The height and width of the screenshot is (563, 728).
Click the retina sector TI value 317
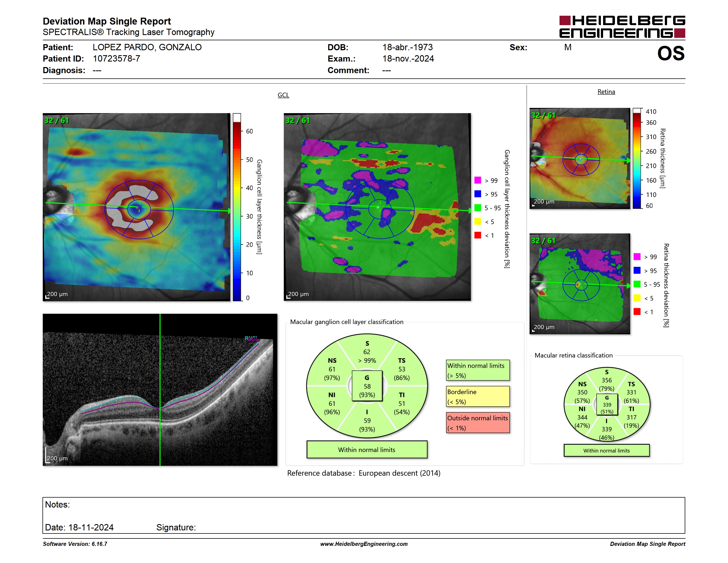[631, 418]
